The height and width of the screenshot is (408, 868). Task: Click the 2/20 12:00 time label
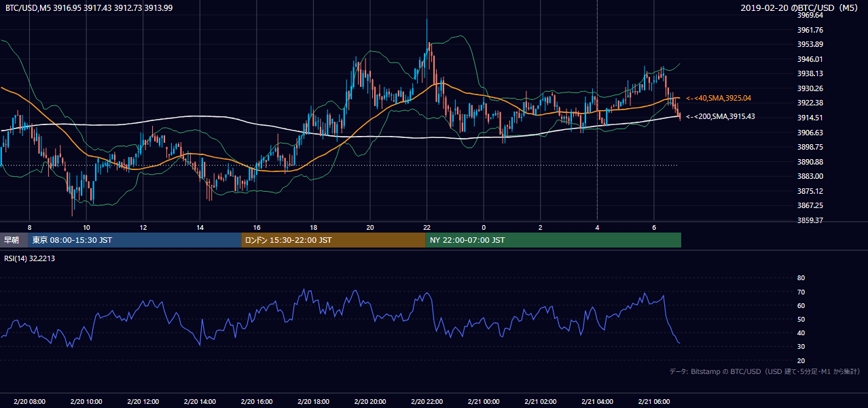click(x=143, y=402)
